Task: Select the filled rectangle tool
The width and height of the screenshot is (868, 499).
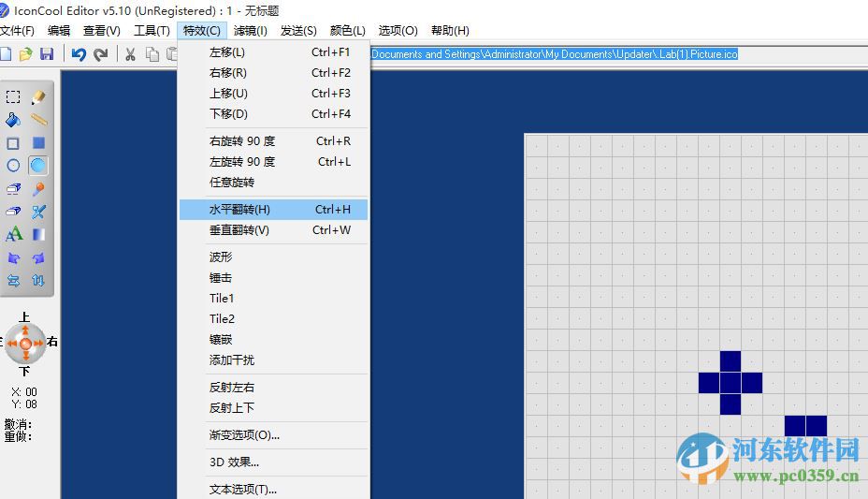Action: coord(38,143)
